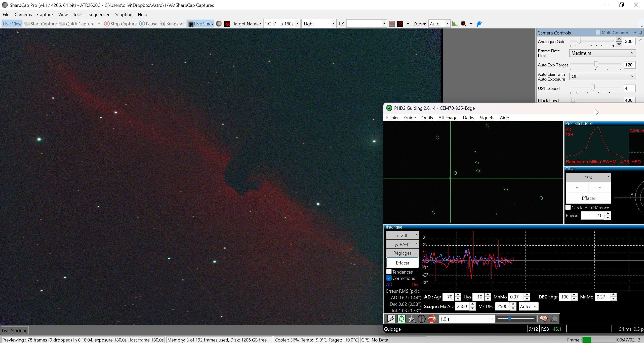Check the Cercle de référence checkbox
This screenshot has height=343, width=644.
[568, 208]
